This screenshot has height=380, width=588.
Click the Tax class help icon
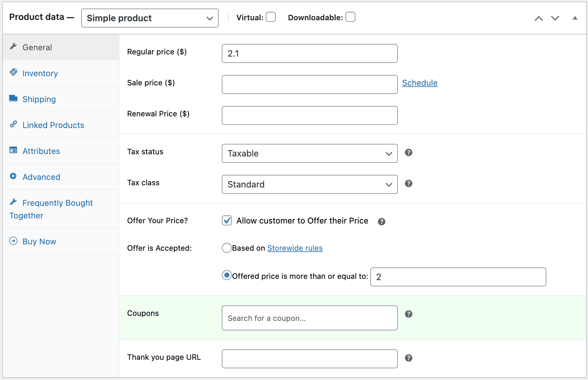click(409, 184)
